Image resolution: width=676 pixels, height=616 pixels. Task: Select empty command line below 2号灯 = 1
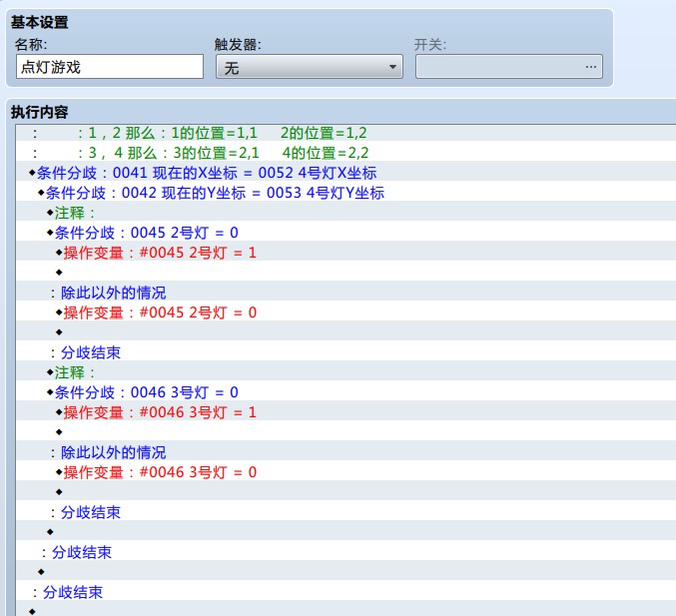coord(345,273)
